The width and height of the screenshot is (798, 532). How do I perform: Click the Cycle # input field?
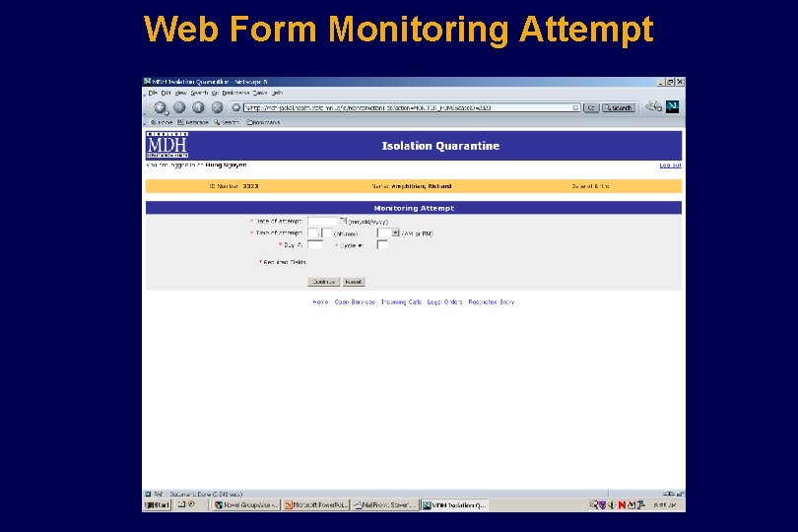[x=382, y=245]
